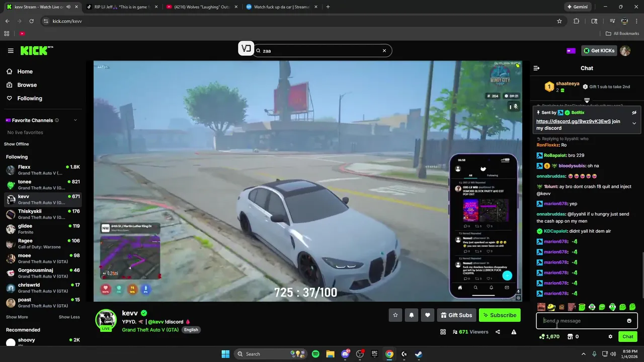Expand the gift leaderboard handle
Screen dimensions: 644x362
click(x=587, y=101)
